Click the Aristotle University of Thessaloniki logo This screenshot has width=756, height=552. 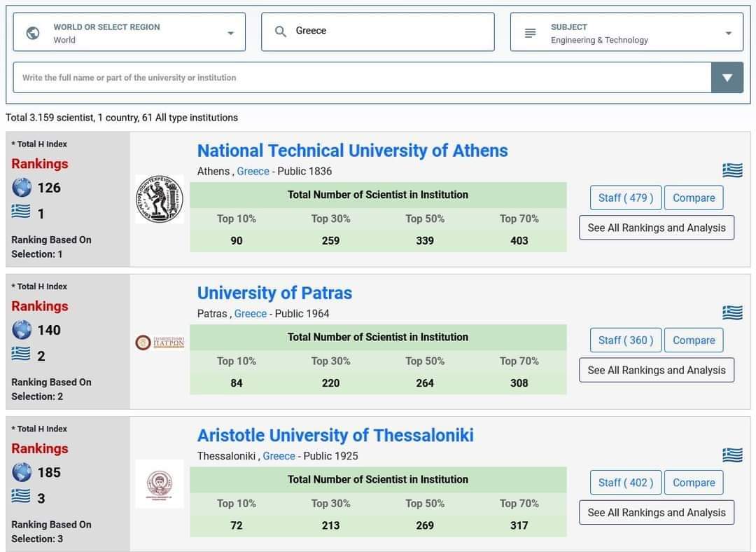(x=160, y=484)
